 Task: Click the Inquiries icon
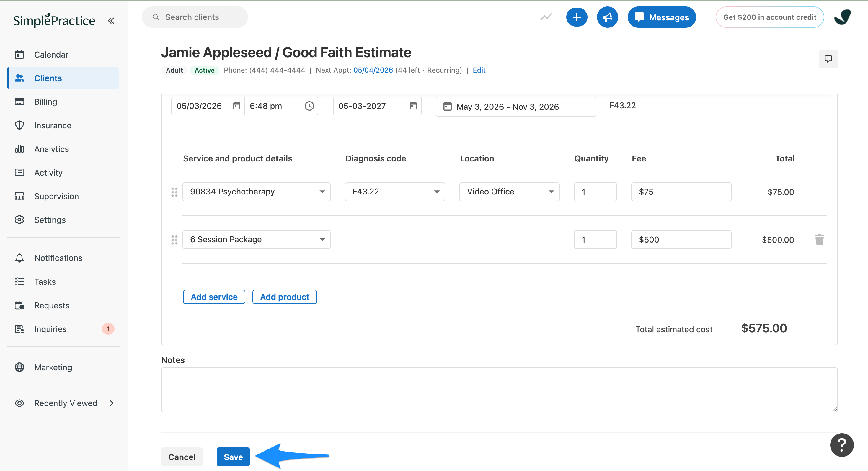[x=19, y=329]
